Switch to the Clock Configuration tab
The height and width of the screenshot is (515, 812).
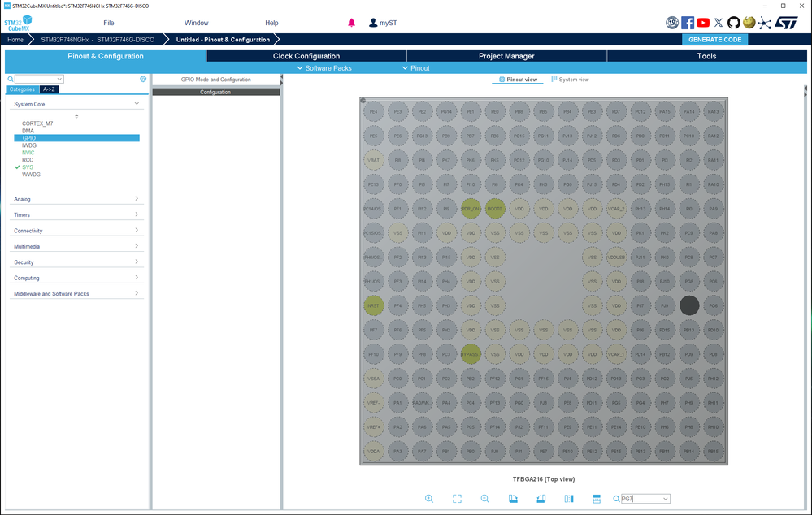point(306,56)
